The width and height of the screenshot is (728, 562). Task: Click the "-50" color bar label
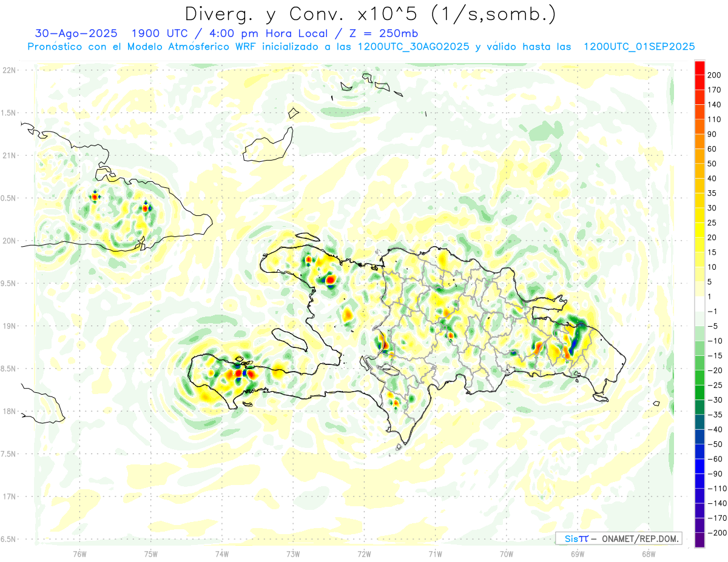coord(715,444)
